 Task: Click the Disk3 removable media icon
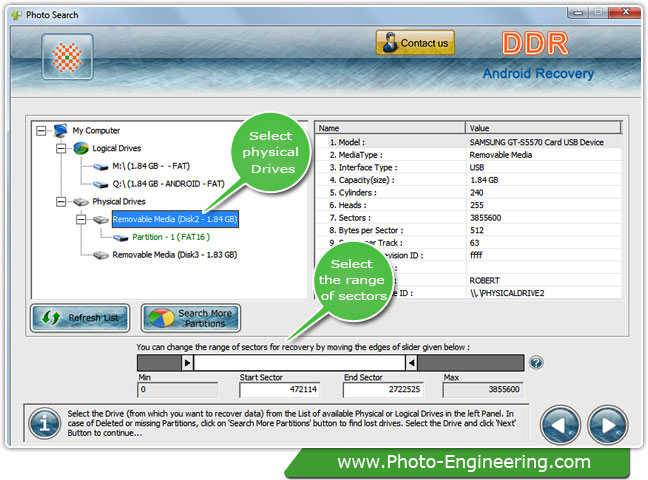(x=100, y=255)
